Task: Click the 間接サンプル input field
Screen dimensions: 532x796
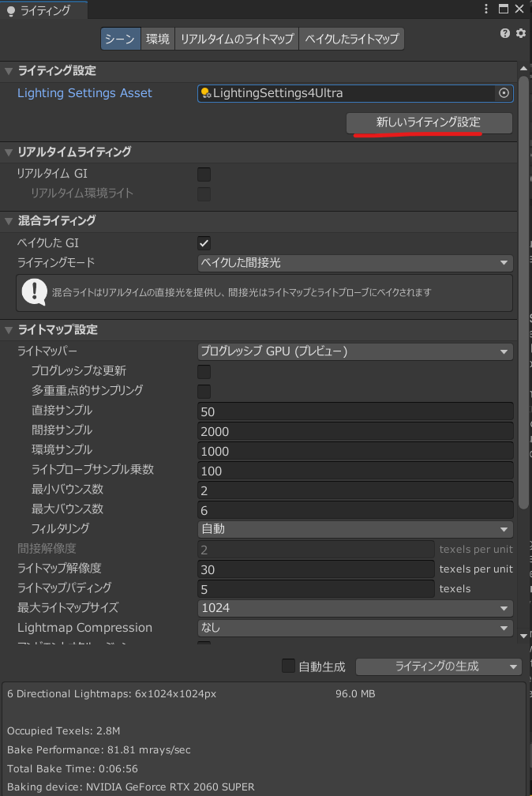Action: pos(354,431)
